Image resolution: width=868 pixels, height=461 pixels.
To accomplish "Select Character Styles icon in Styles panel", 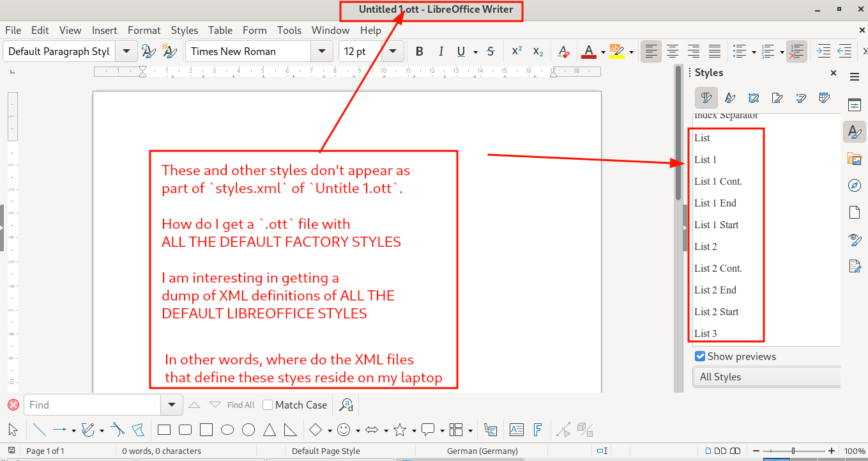I will (x=730, y=98).
